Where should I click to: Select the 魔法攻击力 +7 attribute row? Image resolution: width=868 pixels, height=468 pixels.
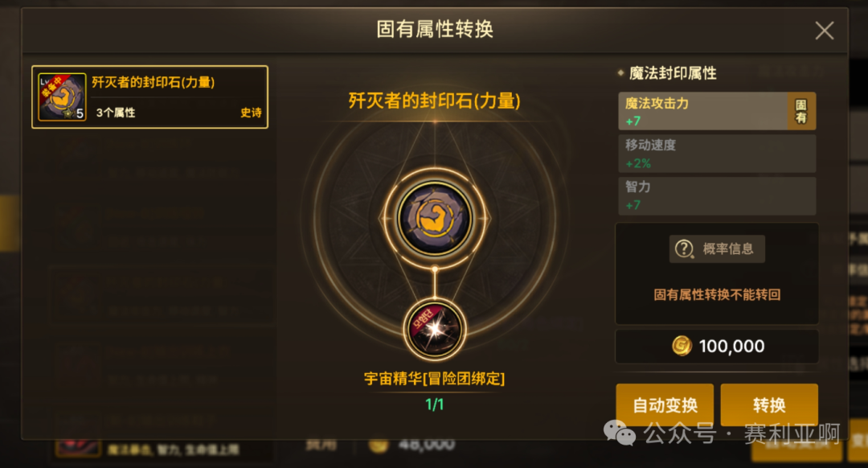pos(717,111)
